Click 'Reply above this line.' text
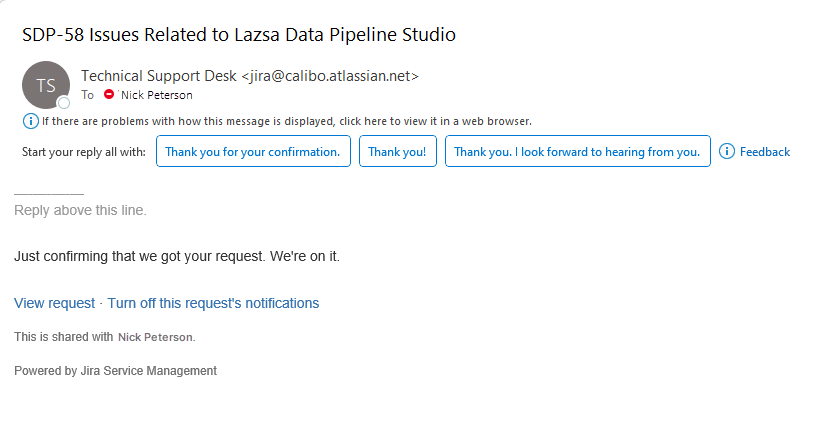Viewport: 828px width, 423px height. pyautogui.click(x=80, y=210)
